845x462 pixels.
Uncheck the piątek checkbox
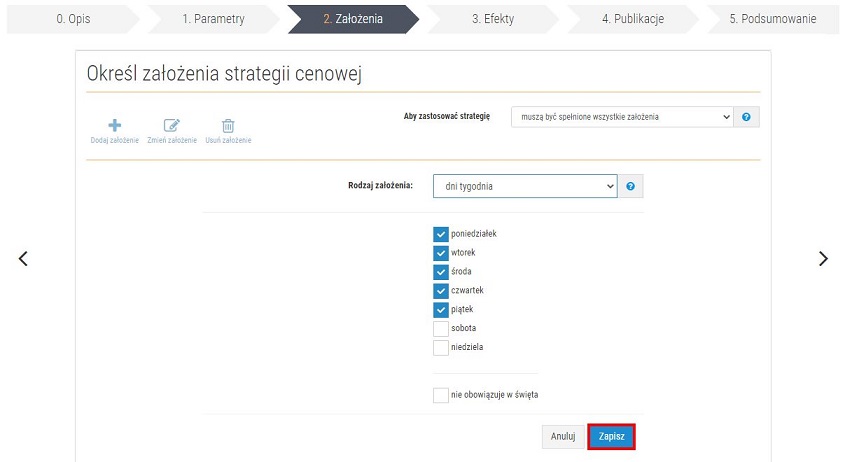(441, 309)
